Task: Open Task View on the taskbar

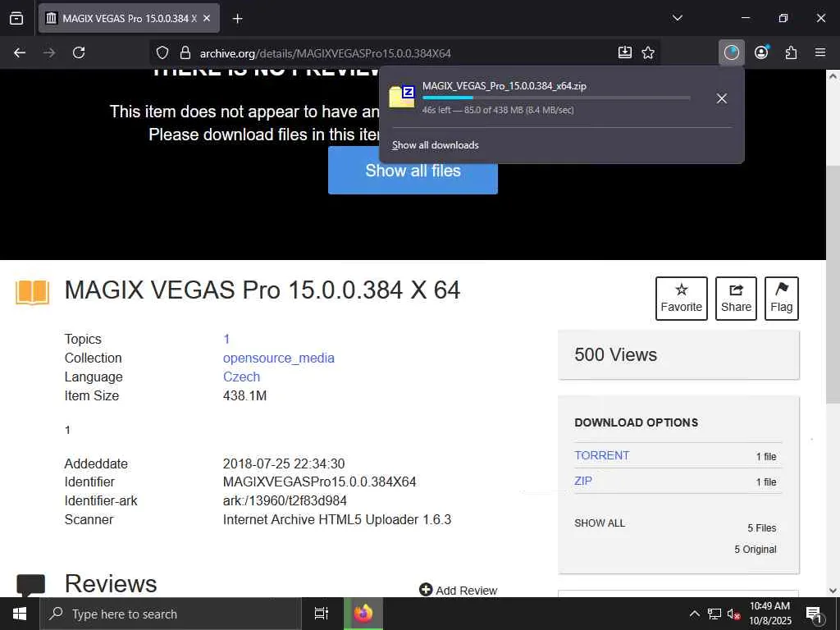Action: coord(321,614)
